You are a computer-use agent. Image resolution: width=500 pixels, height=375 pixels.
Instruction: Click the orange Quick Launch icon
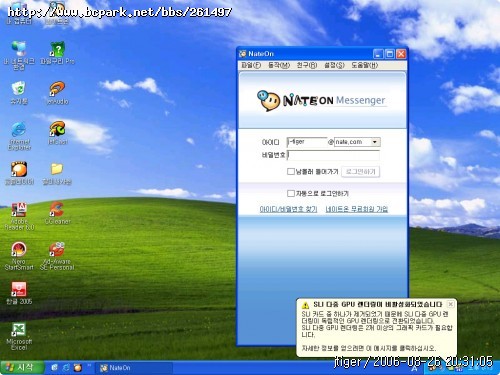point(78,367)
